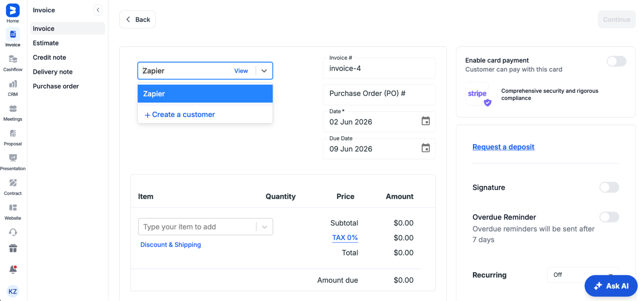Screen dimensions: 644x301
Task: Open the Presentation section icon
Action: coord(13,158)
